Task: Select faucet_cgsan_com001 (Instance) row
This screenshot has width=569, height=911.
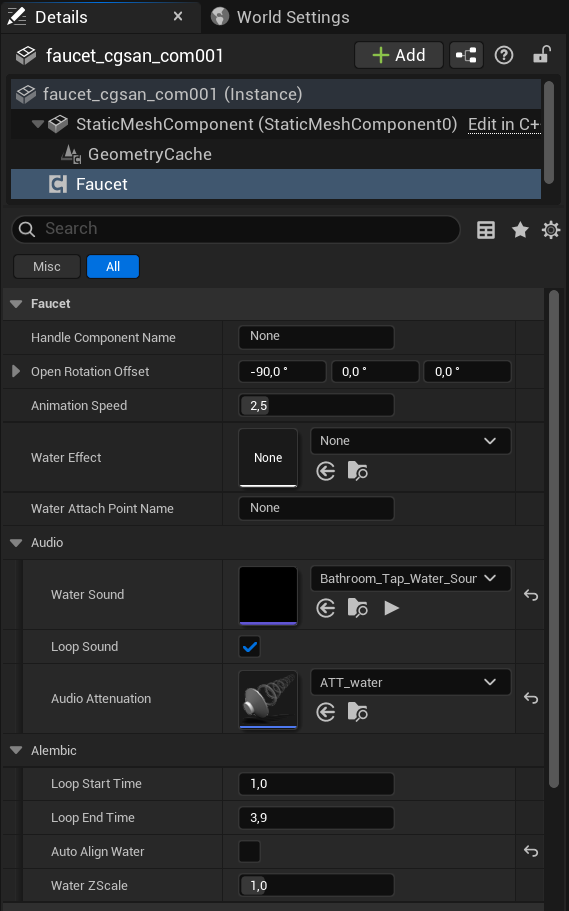Action: pyautogui.click(x=275, y=94)
